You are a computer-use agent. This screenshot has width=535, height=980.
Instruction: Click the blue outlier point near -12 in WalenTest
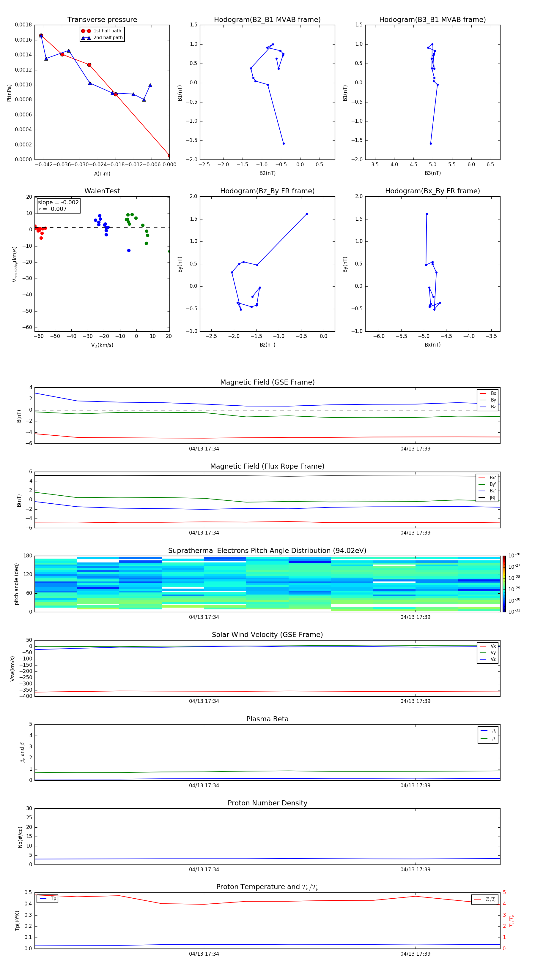pos(129,250)
